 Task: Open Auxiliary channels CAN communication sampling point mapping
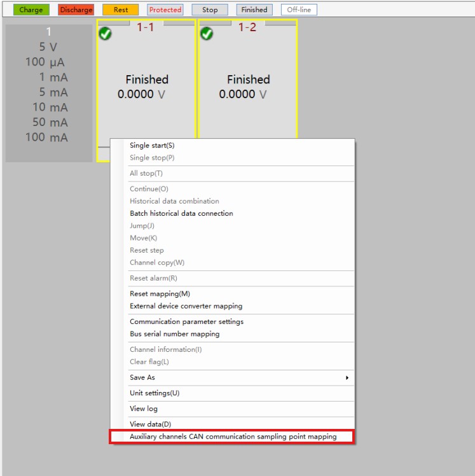click(x=233, y=437)
